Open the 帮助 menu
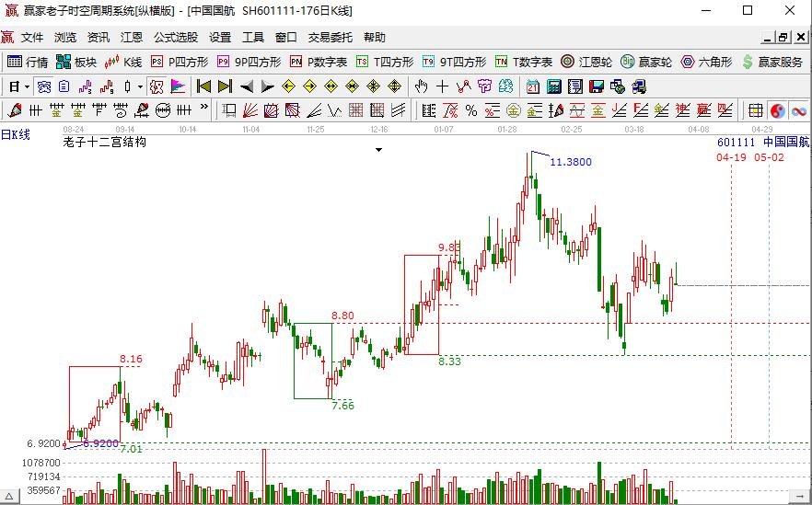This screenshot has height=505, width=812. tap(375, 37)
